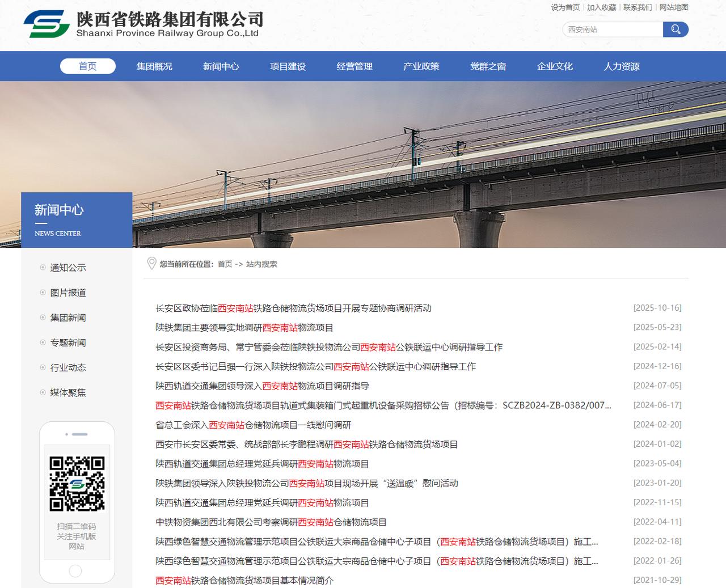The height and width of the screenshot is (588, 726).
Task: Open the 公铁联运大宗商品仓储 article dated 2022-02-18
Action: tap(377, 542)
